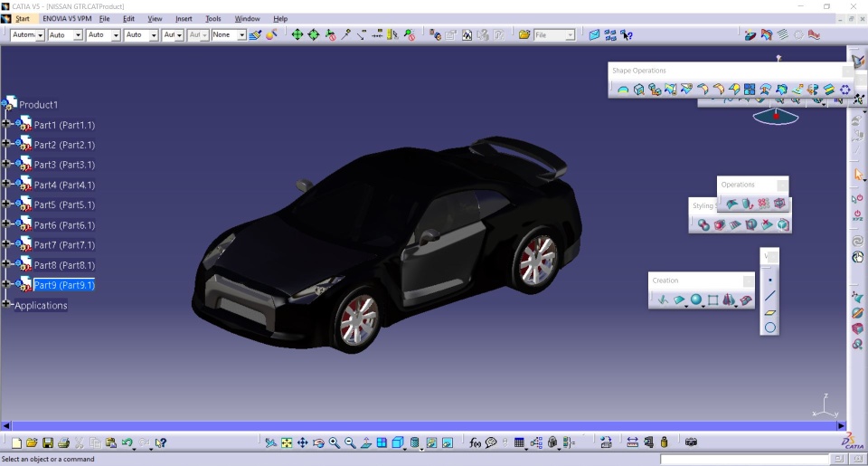Click the Point tool in vertical palette
This screenshot has height=466, width=868.
coord(770,280)
